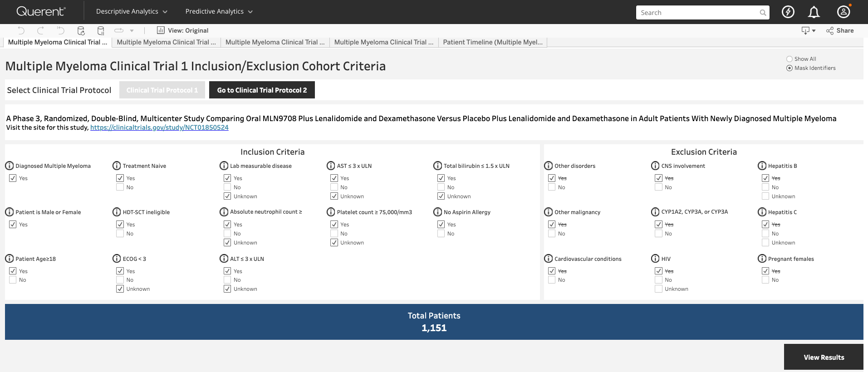The image size is (868, 372).
Task: Open info icon for Pregnant females
Action: coord(762,259)
